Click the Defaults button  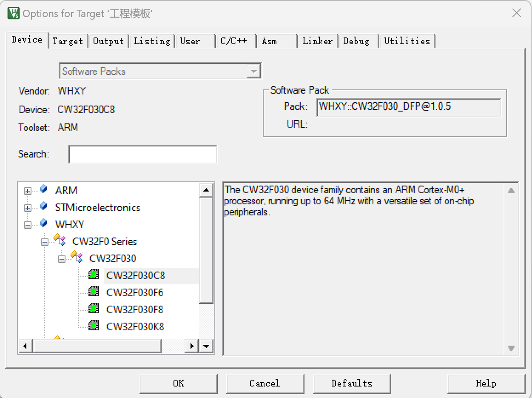352,383
